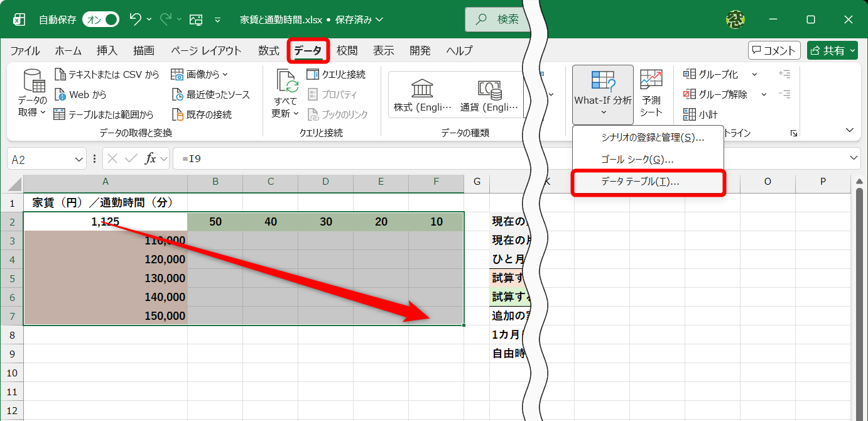Collapse the ribbon using the chevron
This screenshot has width=868, height=421.
coord(850,130)
